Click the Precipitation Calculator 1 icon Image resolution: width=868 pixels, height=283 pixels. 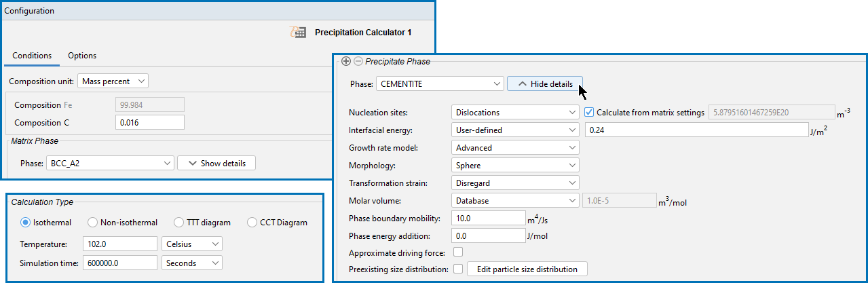298,32
